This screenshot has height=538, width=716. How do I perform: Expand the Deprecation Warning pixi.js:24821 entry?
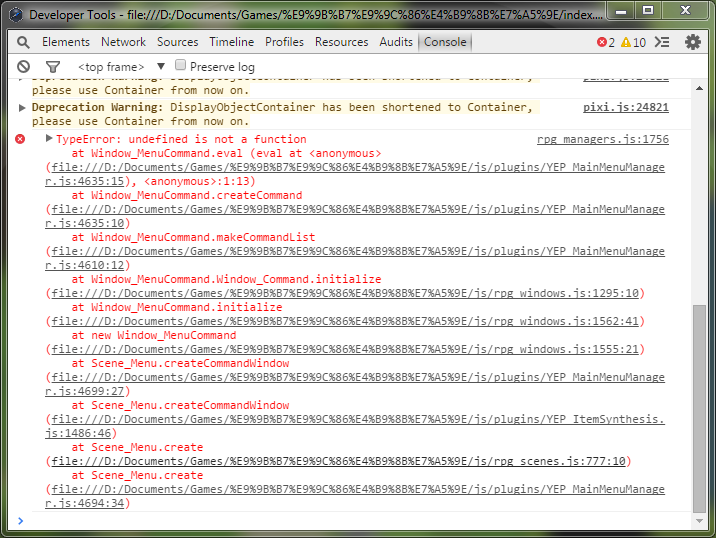[21, 108]
